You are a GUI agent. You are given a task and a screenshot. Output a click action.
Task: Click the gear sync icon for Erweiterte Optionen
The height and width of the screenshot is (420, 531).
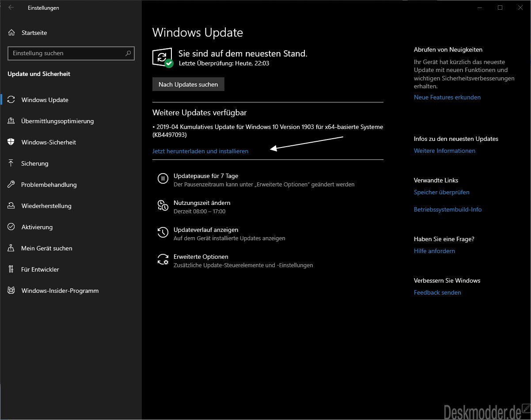coord(163,259)
